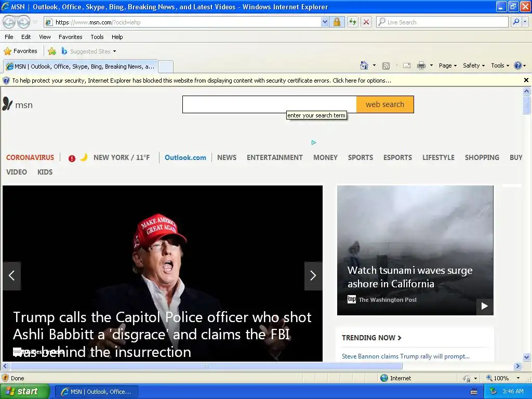Viewport: 532px width, 399px height.
Task: Click the protected mode status icon
Action: (x=467, y=378)
